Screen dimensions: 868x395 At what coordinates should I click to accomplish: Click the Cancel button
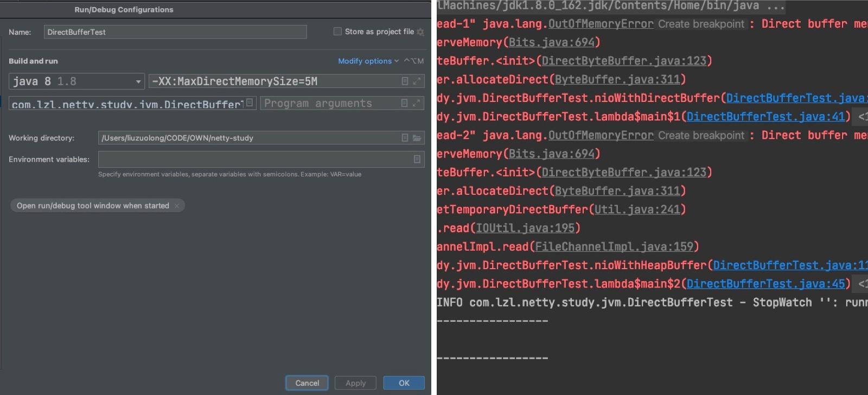pos(307,383)
